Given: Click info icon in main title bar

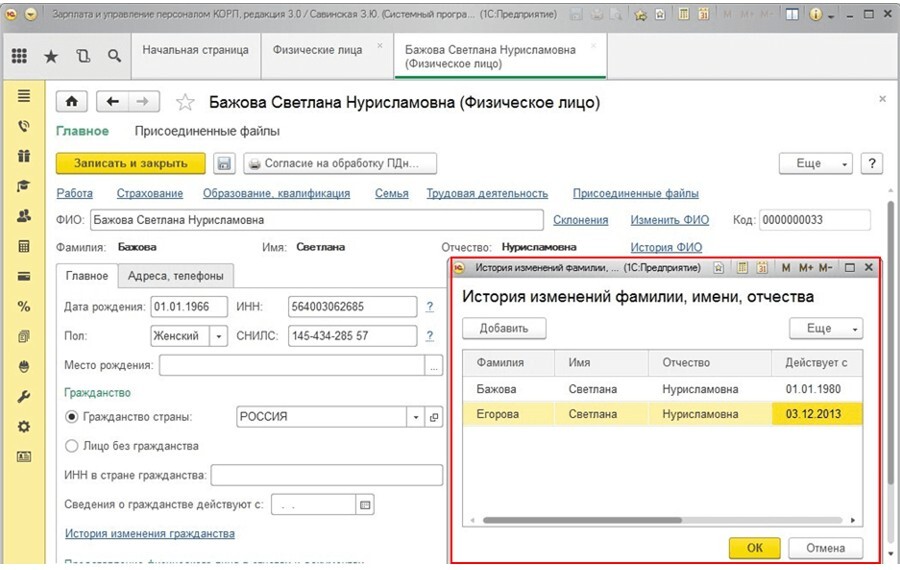Looking at the screenshot, I should coord(815,15).
